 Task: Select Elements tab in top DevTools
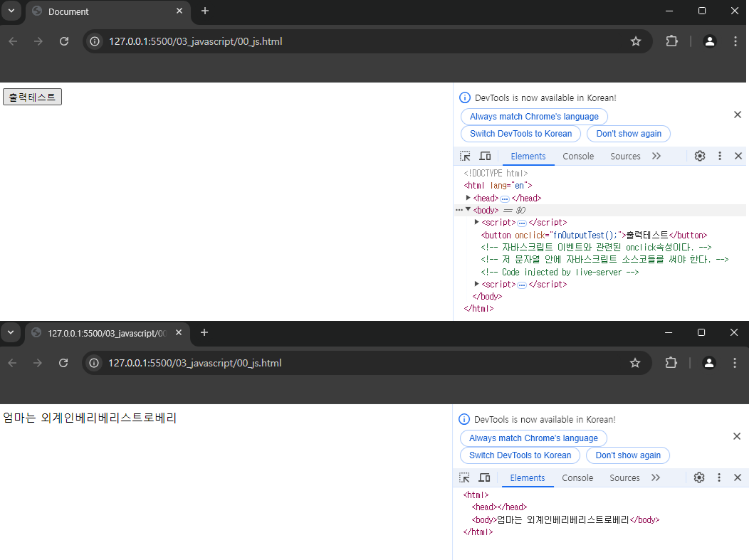pyautogui.click(x=528, y=156)
